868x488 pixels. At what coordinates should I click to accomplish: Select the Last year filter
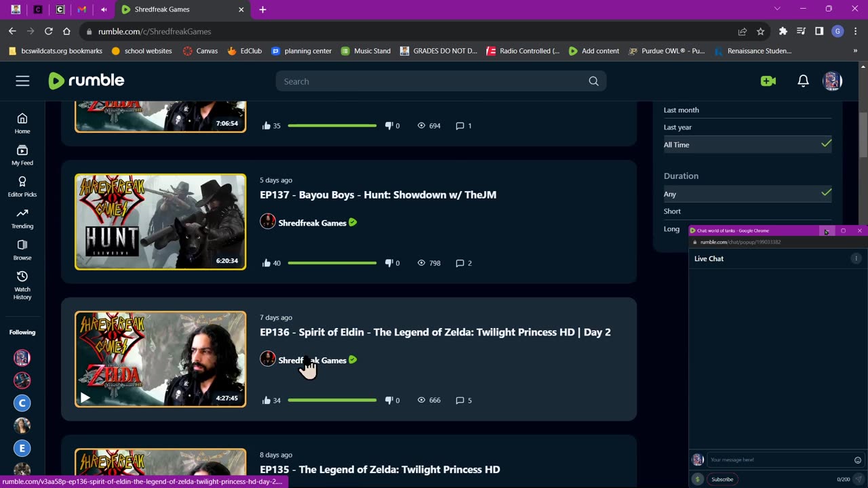point(747,127)
